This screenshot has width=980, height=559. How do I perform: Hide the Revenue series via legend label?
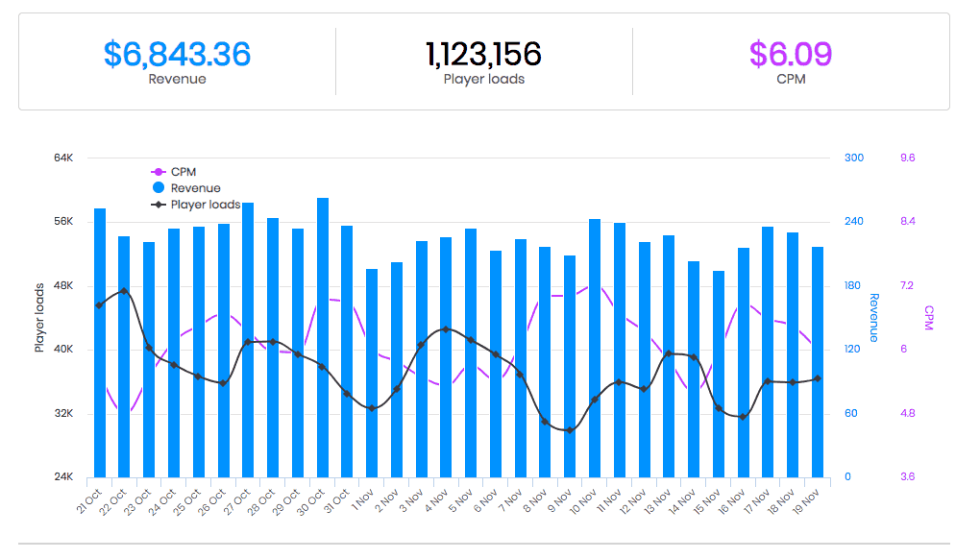[x=195, y=188]
